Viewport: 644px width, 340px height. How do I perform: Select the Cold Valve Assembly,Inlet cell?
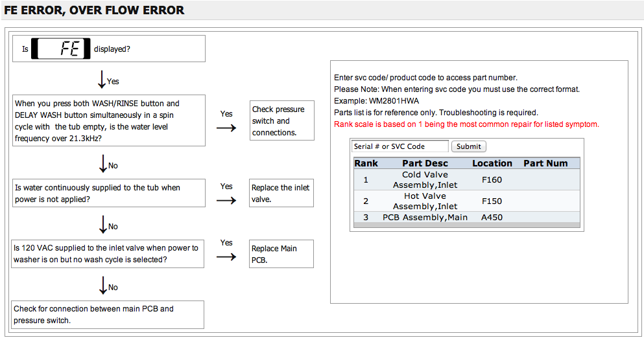425,179
